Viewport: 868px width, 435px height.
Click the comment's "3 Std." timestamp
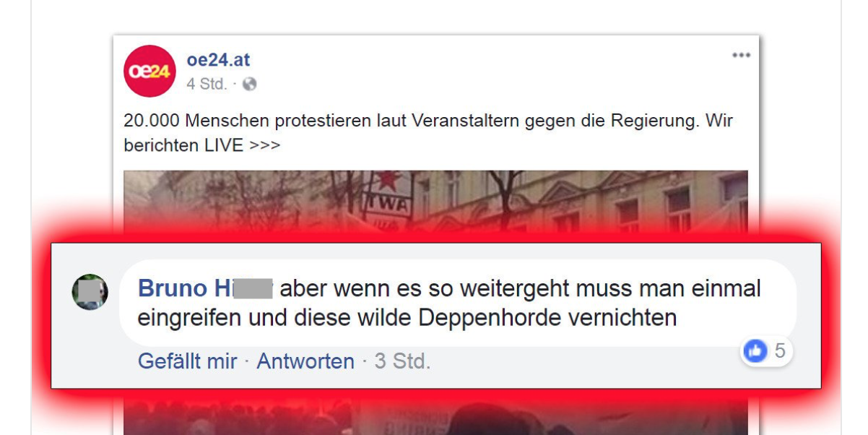pyautogui.click(x=402, y=361)
